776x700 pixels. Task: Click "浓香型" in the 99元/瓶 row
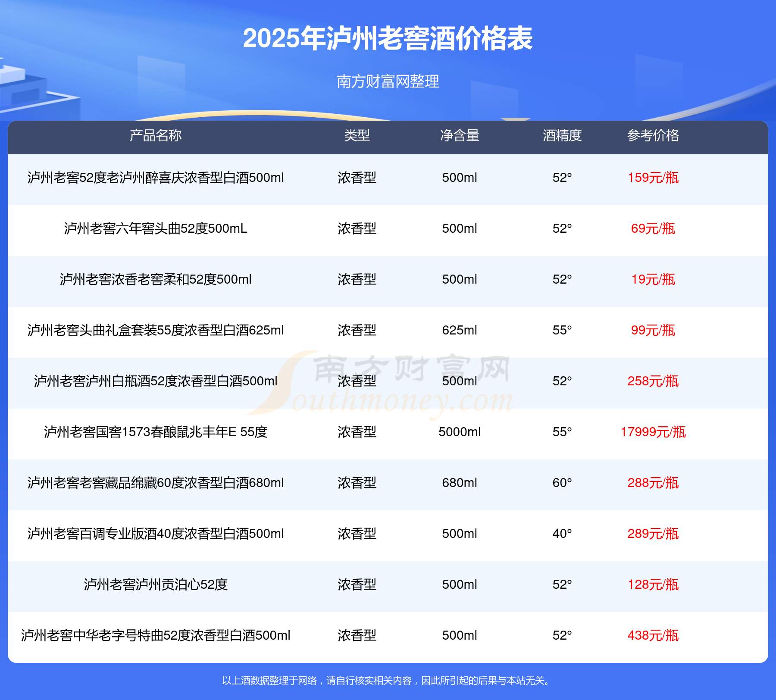(357, 330)
